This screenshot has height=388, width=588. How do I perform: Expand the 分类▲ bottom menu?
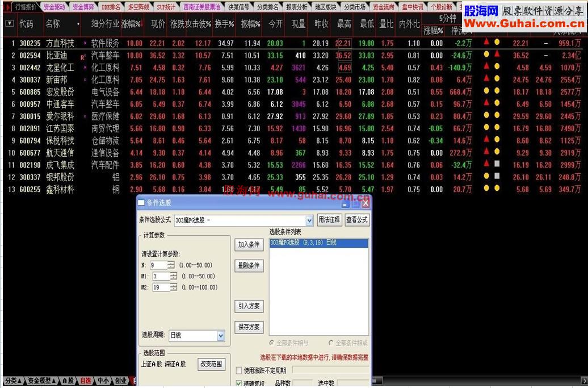[14, 381]
